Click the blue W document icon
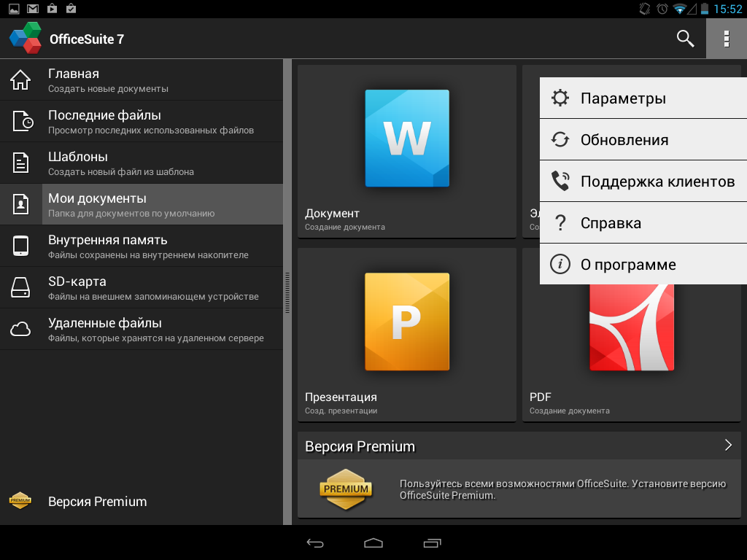 coord(407,138)
